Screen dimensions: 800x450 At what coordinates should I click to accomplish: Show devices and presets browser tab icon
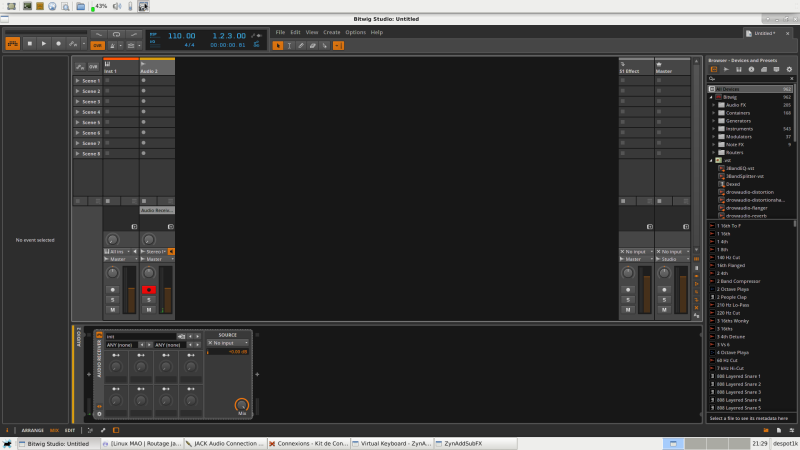[714, 69]
